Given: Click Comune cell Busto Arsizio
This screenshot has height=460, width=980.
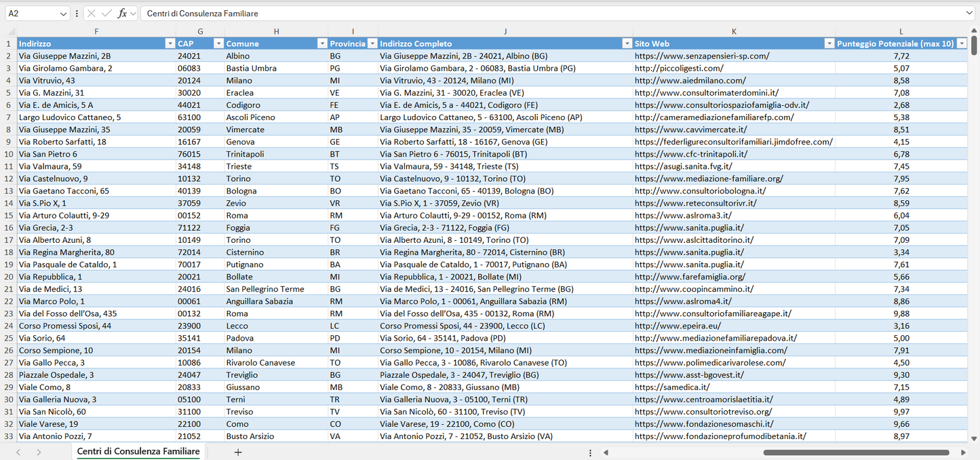Looking at the screenshot, I should (276, 436).
